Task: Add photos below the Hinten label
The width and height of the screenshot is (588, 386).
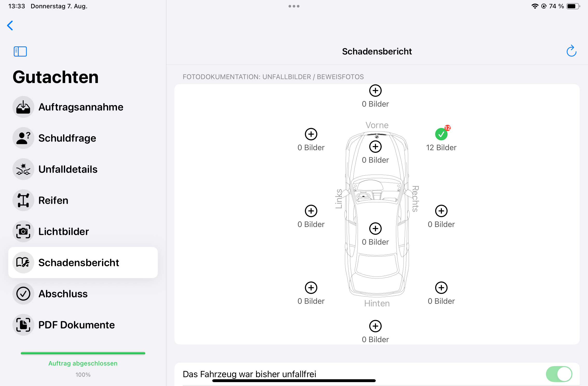Action: tap(375, 326)
